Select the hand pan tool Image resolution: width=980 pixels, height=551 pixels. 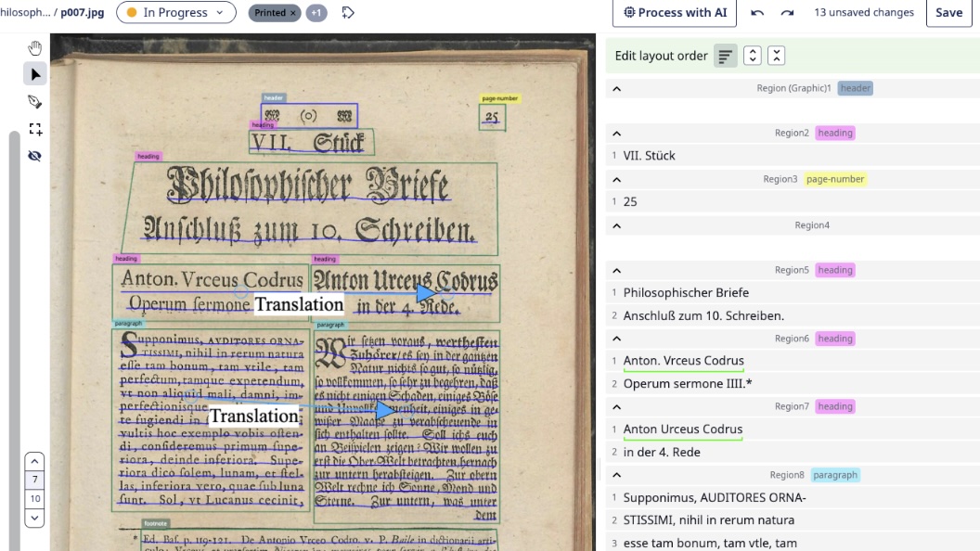35,48
